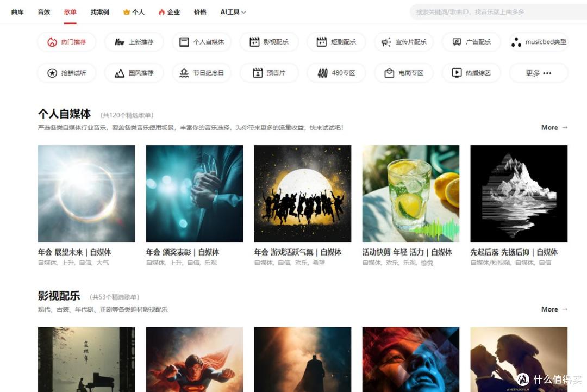Image resolution: width=587 pixels, height=392 pixels.
Task: Click the 个人自媒体 section heading
Action: tap(64, 114)
